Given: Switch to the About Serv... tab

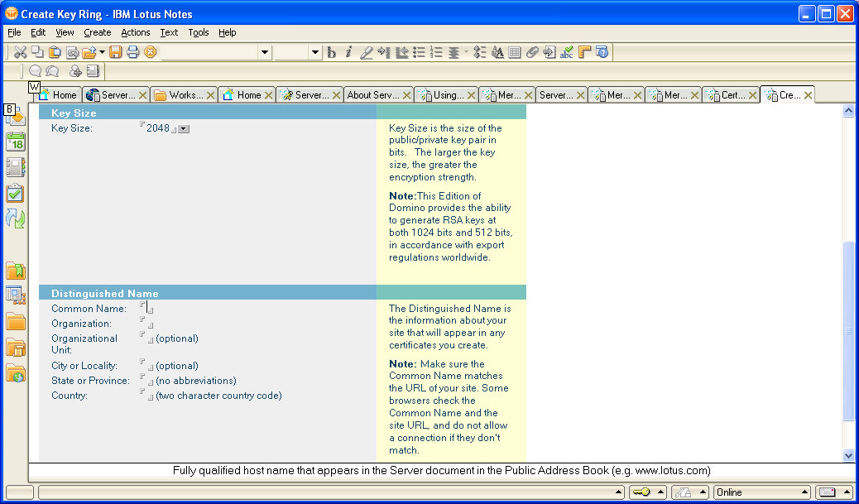Looking at the screenshot, I should pyautogui.click(x=372, y=95).
